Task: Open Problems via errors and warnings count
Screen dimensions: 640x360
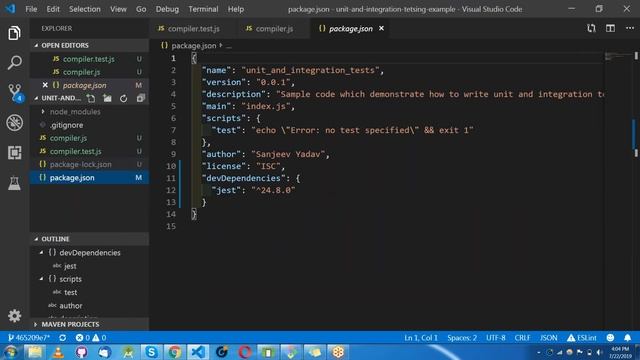Action: tap(91, 338)
